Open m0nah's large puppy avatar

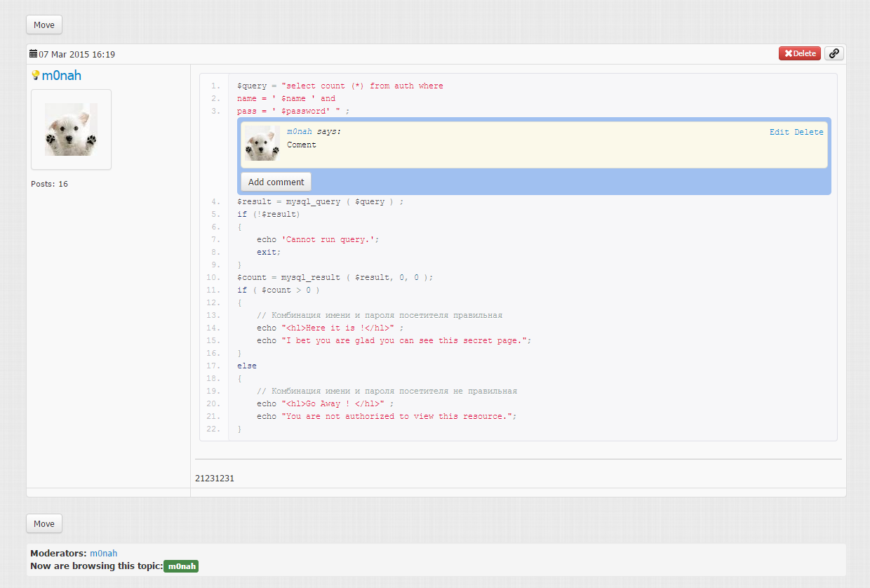(x=71, y=129)
